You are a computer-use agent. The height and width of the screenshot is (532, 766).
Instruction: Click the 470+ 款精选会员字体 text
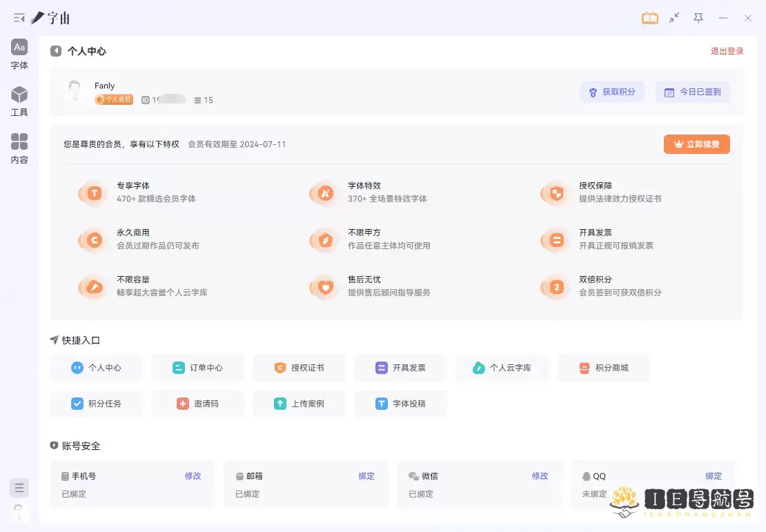(157, 199)
